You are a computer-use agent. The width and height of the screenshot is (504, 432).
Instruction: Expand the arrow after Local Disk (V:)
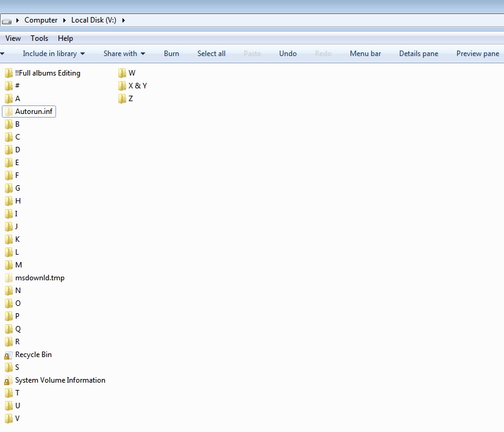tap(124, 20)
